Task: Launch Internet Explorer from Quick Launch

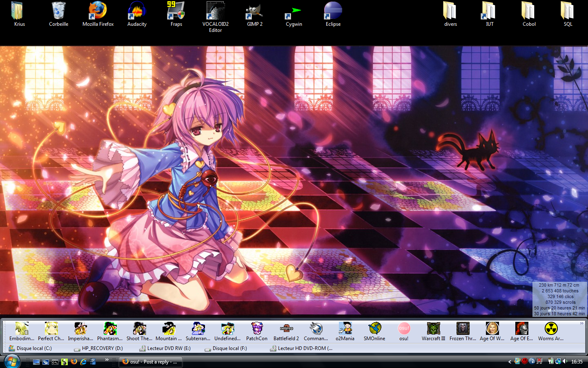Action: click(x=83, y=362)
